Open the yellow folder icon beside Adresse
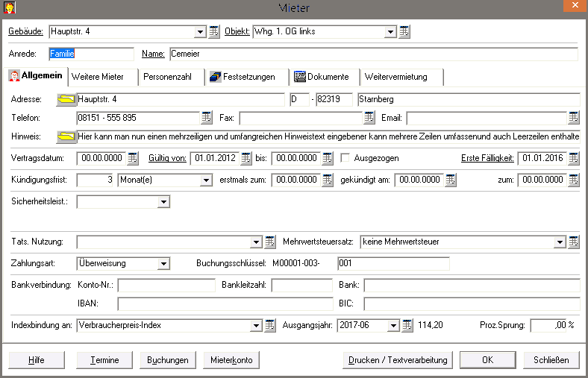588x378 pixels. coord(66,99)
